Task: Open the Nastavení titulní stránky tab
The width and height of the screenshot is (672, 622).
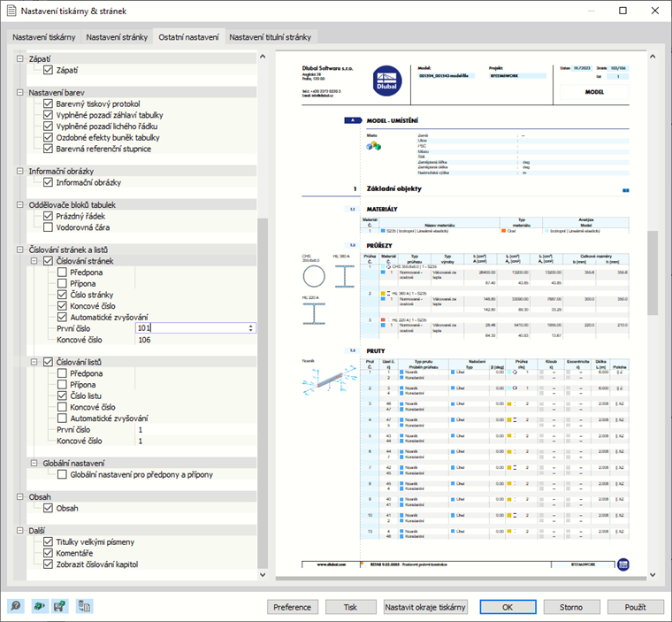Action: (270, 37)
